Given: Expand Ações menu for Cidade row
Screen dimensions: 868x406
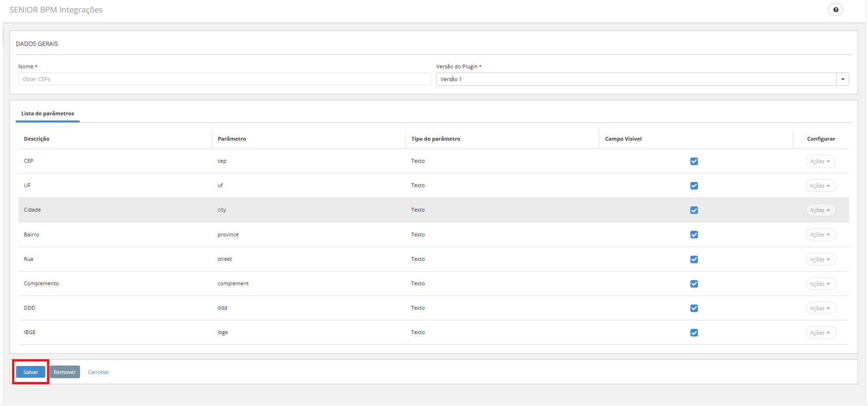Looking at the screenshot, I should pyautogui.click(x=820, y=210).
